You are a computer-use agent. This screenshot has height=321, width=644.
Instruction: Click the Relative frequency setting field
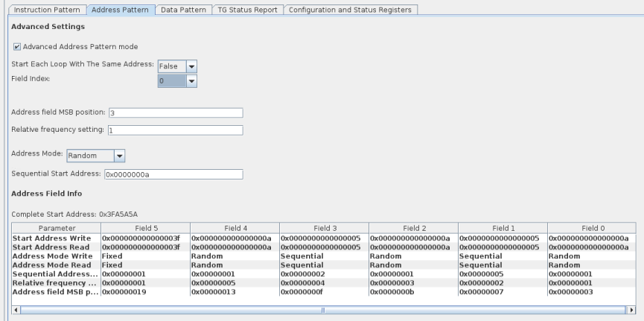click(x=175, y=130)
